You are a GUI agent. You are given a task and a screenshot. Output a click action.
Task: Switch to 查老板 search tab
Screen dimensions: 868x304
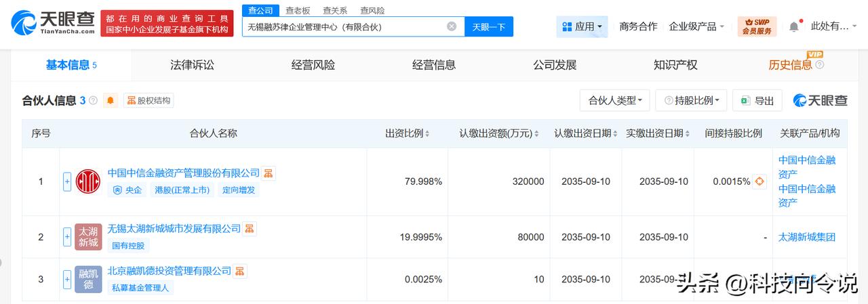click(298, 10)
